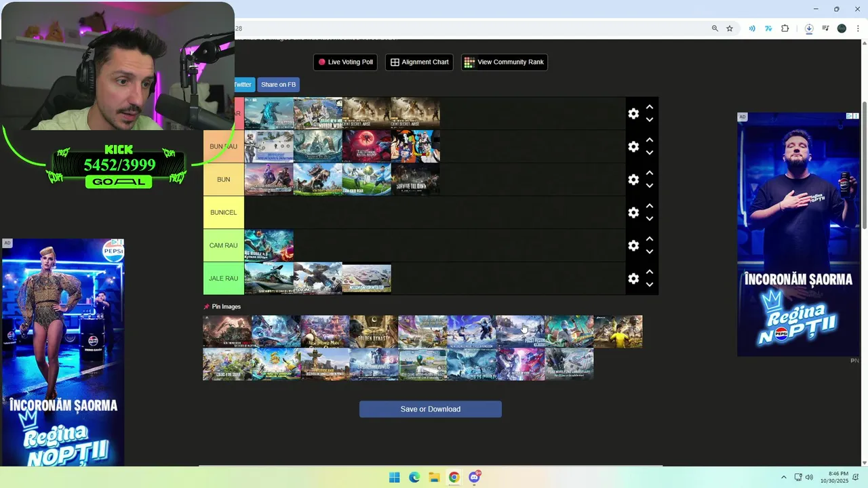The height and width of the screenshot is (488, 868).
Task: Select yellow jumpsuit character thumbnail in pool
Action: pyautogui.click(x=618, y=331)
